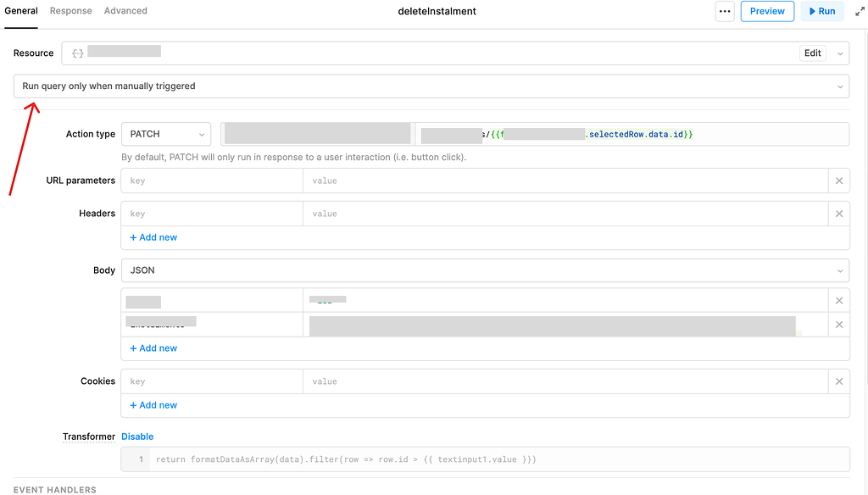Click the resource type icon in Resource field
Viewport: 868px width, 495px height.
[77, 53]
